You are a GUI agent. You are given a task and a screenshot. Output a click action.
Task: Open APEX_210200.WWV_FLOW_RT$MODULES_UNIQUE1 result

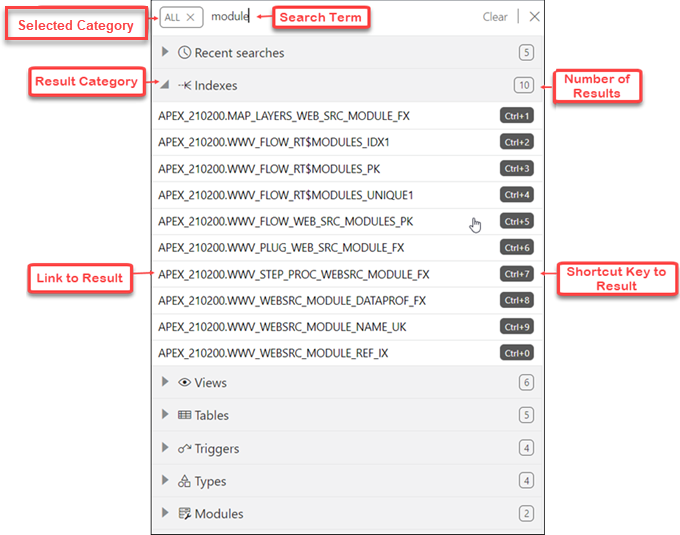285,195
